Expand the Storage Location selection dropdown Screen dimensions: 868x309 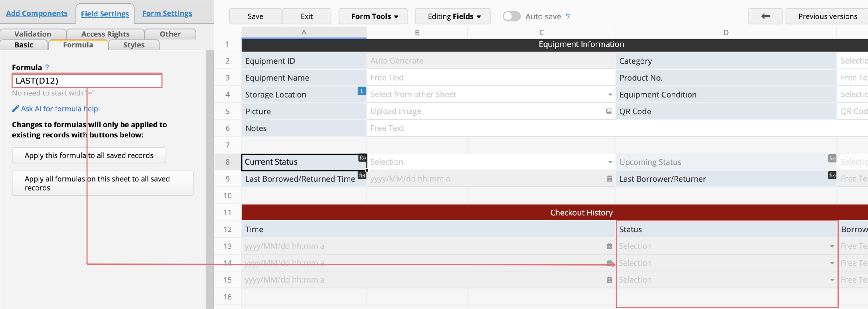point(610,95)
